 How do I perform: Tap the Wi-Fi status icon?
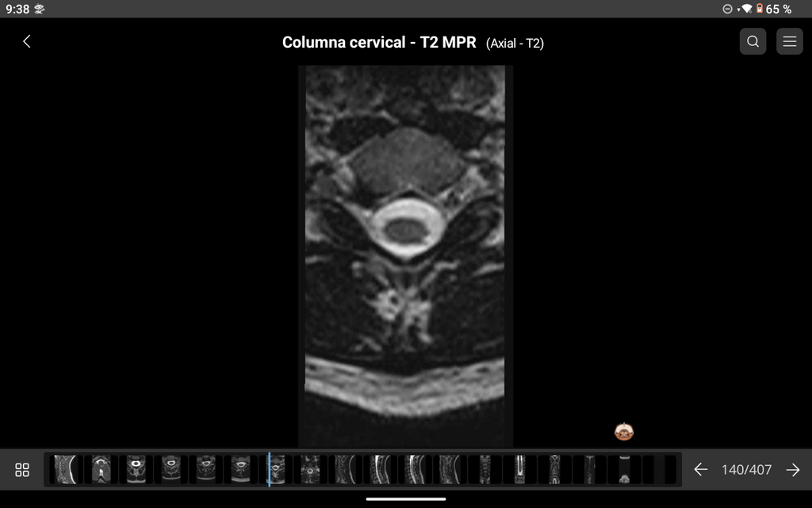[746, 9]
